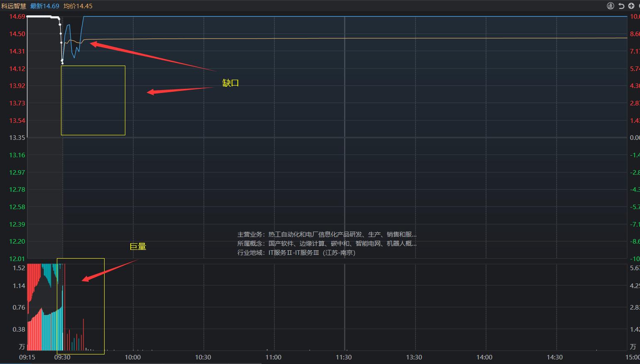Image resolution: width=640 pixels, height=364 pixels.
Task: Click the circled 速 quick-trade icon
Action: click(x=610, y=6)
